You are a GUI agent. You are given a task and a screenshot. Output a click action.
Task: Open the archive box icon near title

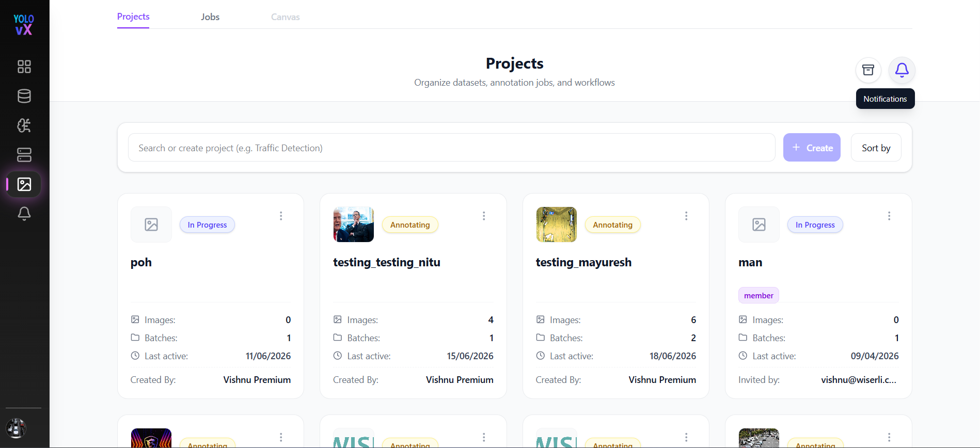[868, 70]
